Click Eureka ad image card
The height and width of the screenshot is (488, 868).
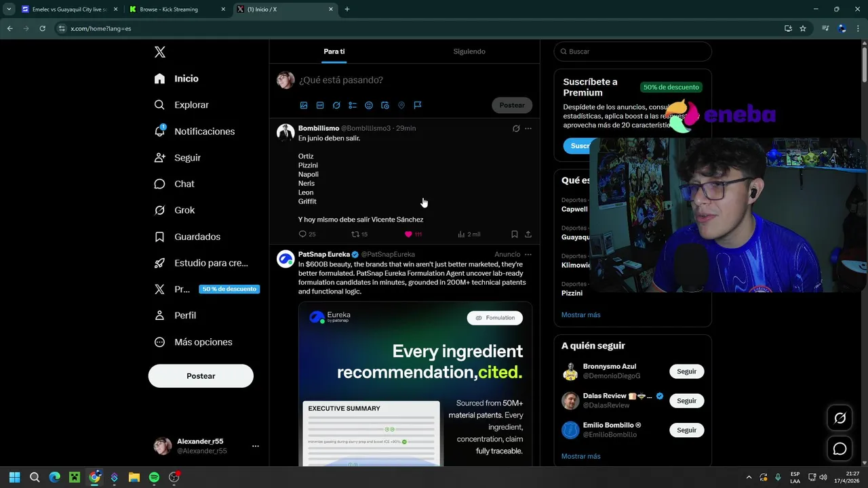point(415,384)
